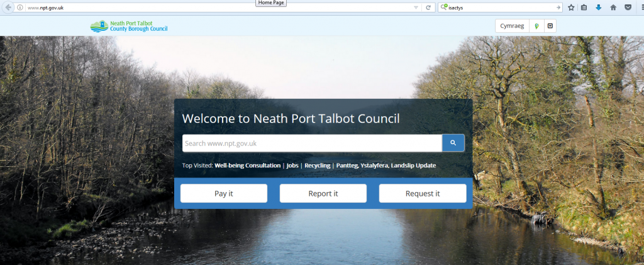The width and height of the screenshot is (644, 265).
Task: Switch language to Cymraeg
Action: (x=512, y=26)
